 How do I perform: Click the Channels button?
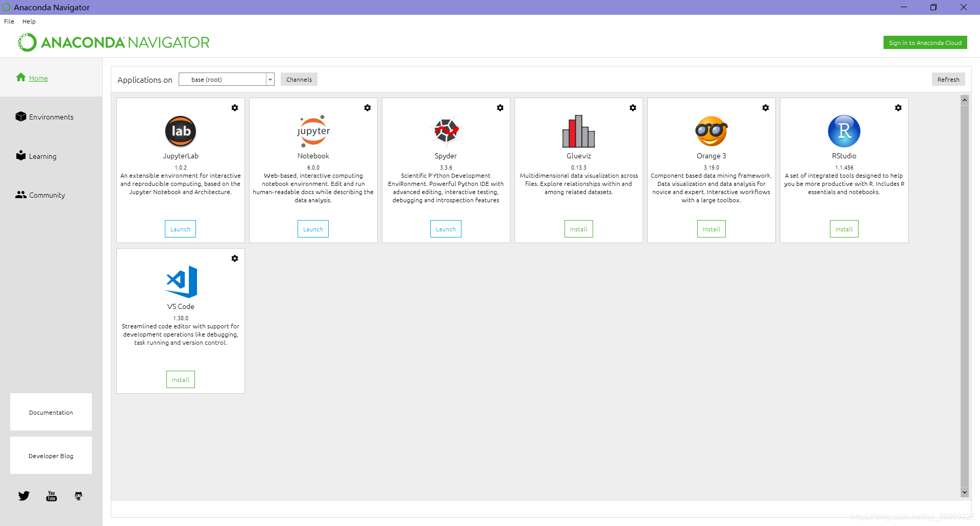coord(299,79)
